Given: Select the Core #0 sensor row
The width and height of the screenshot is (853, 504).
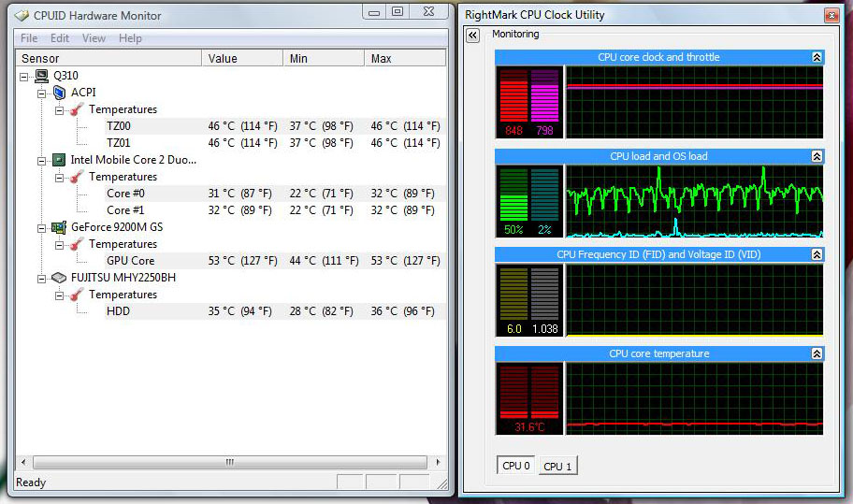Looking at the screenshot, I should tap(275, 194).
